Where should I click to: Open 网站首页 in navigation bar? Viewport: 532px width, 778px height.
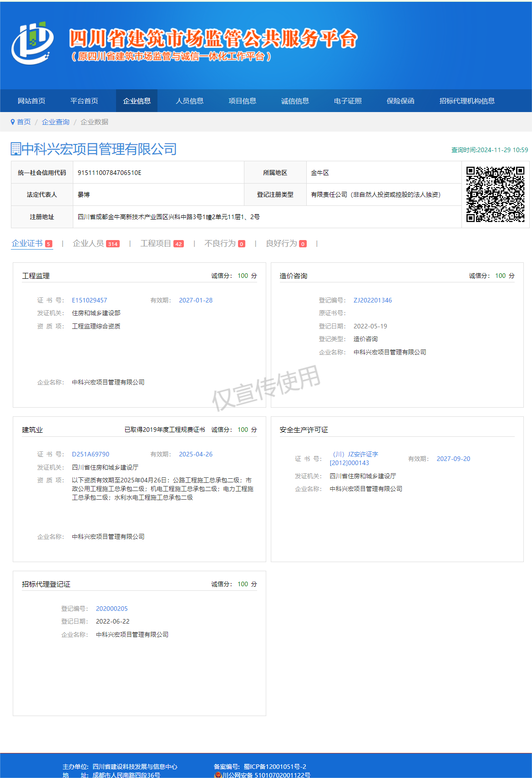click(31, 101)
